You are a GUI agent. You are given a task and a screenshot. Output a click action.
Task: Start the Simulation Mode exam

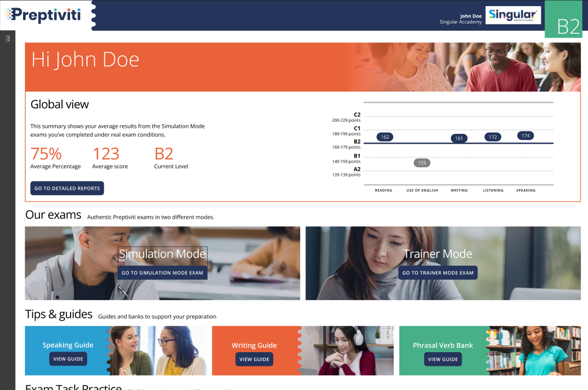tap(163, 273)
